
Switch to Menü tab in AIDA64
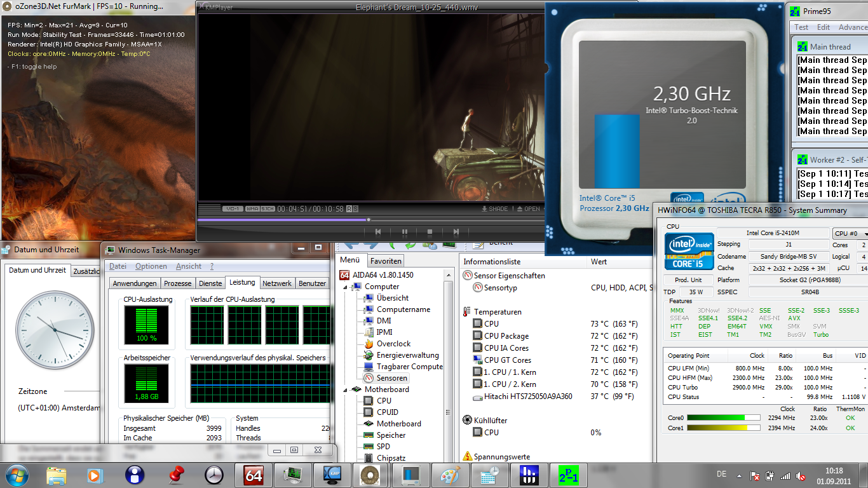pyautogui.click(x=350, y=260)
